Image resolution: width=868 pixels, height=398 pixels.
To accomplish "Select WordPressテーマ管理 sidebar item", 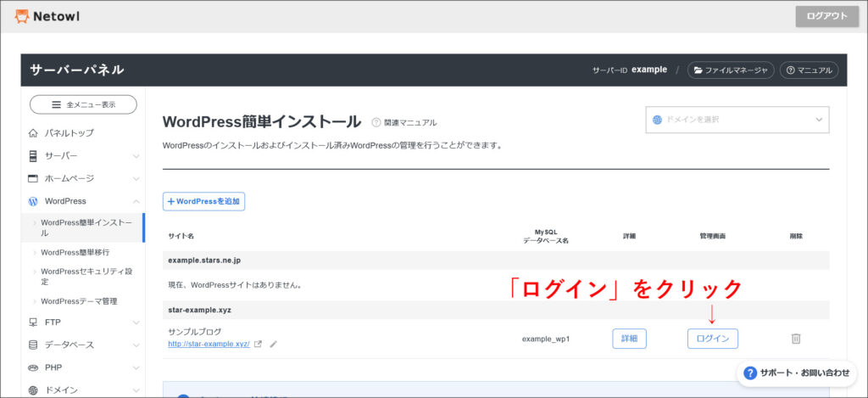I will point(79,301).
